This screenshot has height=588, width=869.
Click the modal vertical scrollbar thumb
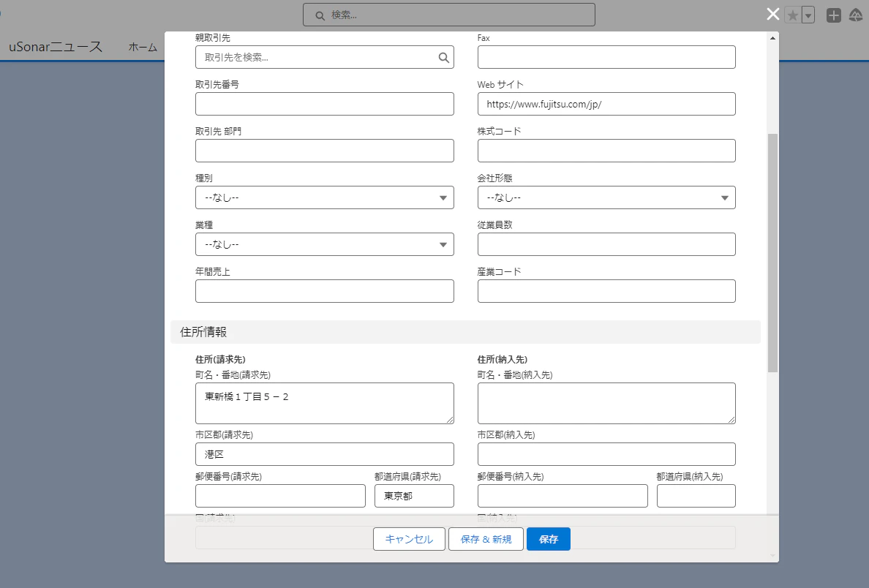pos(772,253)
